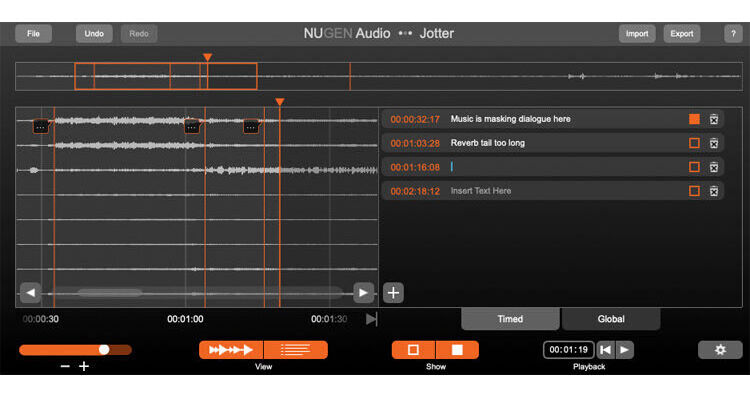
Task: Click the first comment marker on waveform
Action: point(41,127)
